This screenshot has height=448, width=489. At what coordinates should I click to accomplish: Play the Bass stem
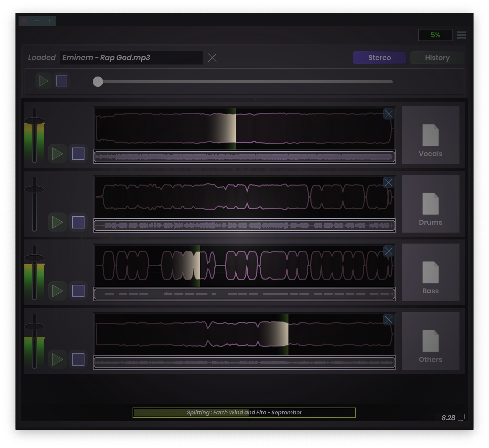pos(57,291)
